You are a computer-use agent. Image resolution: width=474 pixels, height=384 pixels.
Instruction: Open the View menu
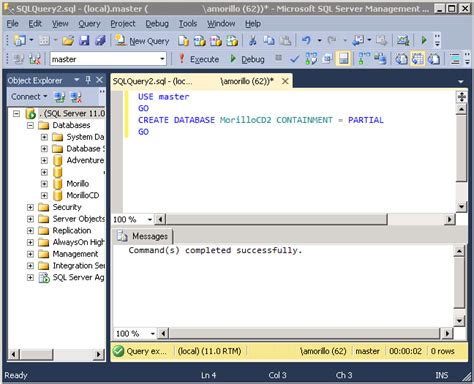tap(60, 24)
